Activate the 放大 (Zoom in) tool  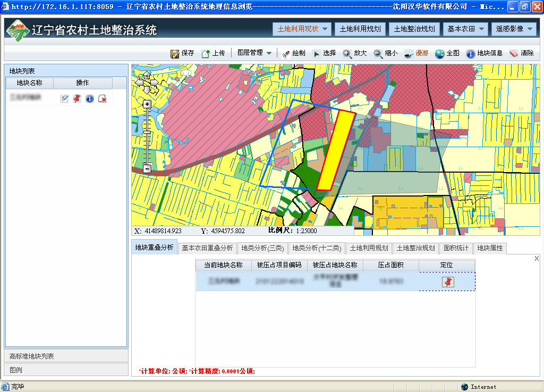(x=347, y=54)
